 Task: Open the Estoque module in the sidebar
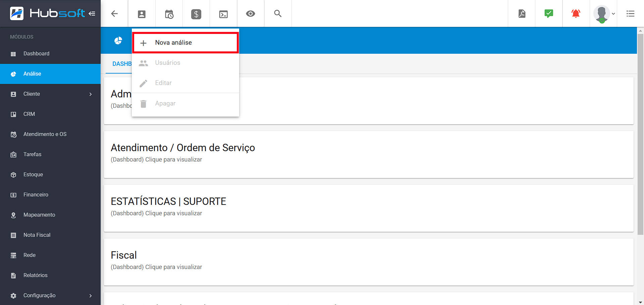(x=50, y=175)
